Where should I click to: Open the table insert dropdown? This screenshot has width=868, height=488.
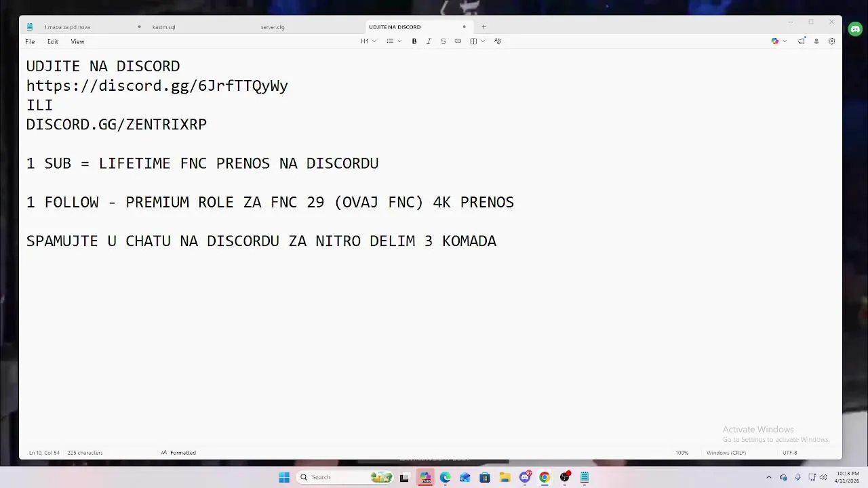[477, 41]
